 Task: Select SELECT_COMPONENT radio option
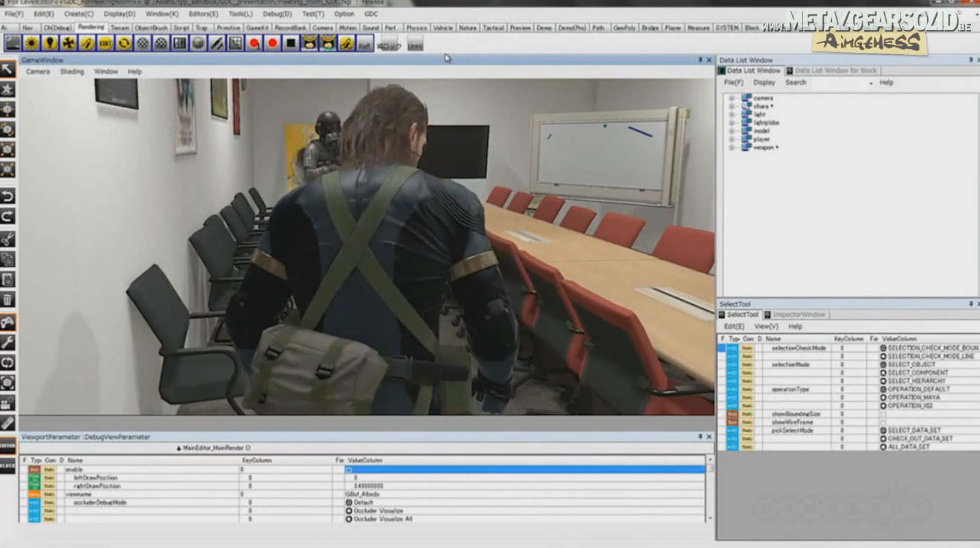tap(883, 373)
